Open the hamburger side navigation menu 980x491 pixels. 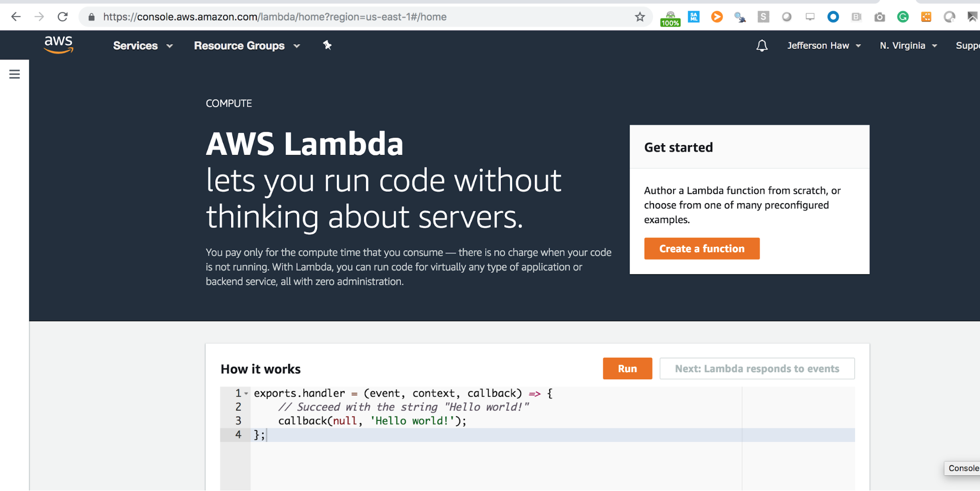tap(15, 74)
